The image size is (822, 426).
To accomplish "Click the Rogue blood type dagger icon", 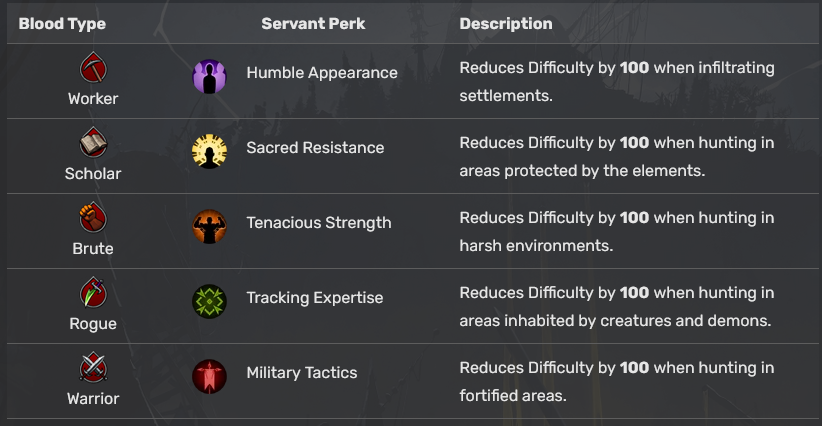I will point(93,294).
